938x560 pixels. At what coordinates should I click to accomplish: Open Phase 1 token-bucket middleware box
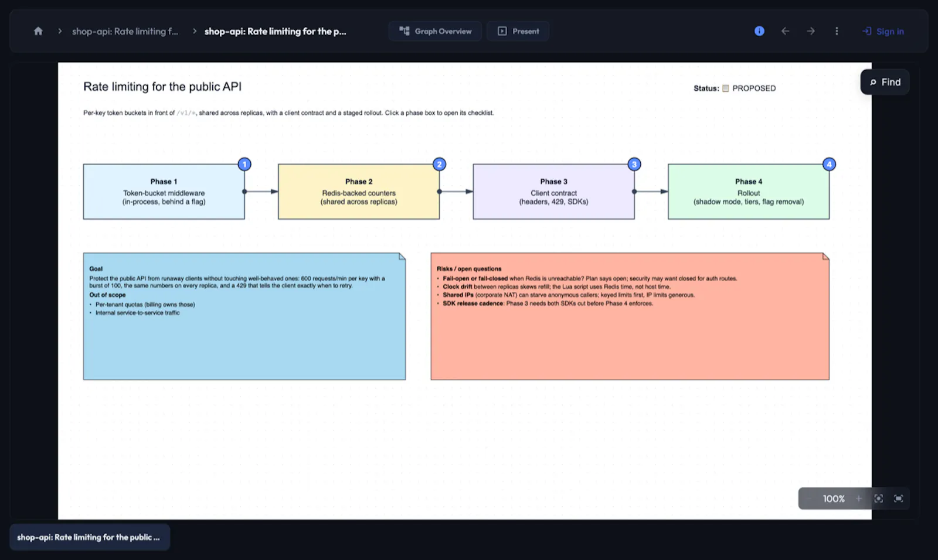[164, 192]
